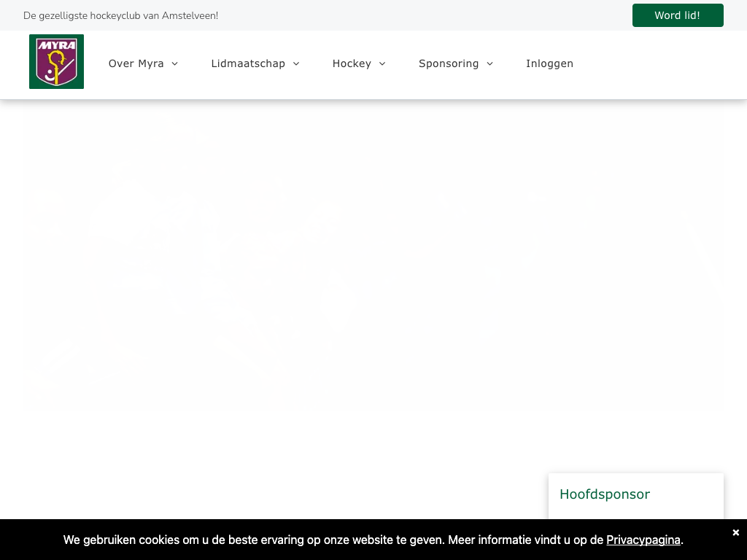Expand the chevron next to Over Myra
This screenshot has width=747, height=560.
point(175,64)
